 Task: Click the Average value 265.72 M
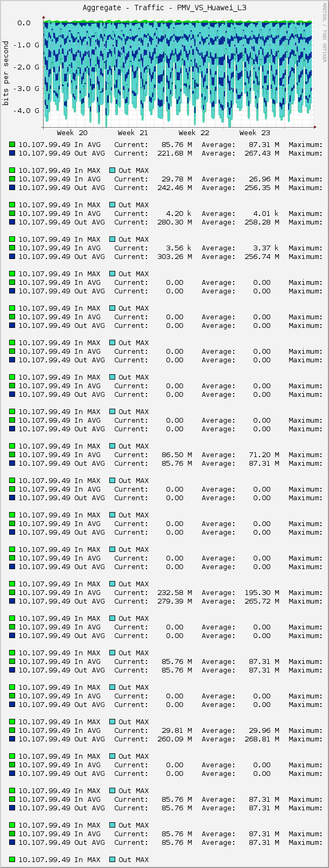[x=262, y=601]
